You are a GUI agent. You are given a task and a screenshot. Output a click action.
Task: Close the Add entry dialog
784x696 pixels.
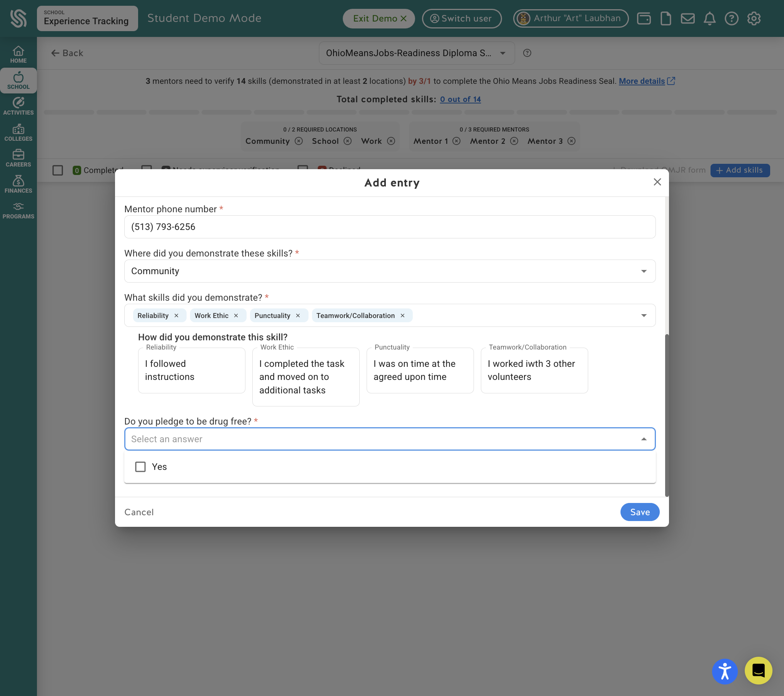(x=657, y=182)
